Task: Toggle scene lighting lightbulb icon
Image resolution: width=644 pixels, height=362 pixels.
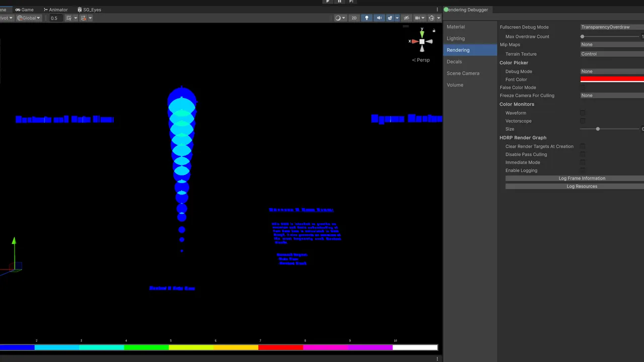Action: [367, 18]
